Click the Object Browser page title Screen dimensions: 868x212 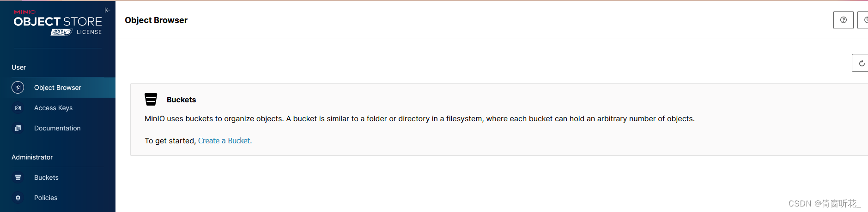(x=156, y=20)
